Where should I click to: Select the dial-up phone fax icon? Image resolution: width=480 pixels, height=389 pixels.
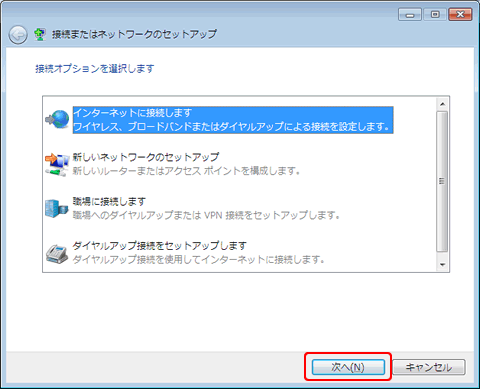[x=57, y=254]
